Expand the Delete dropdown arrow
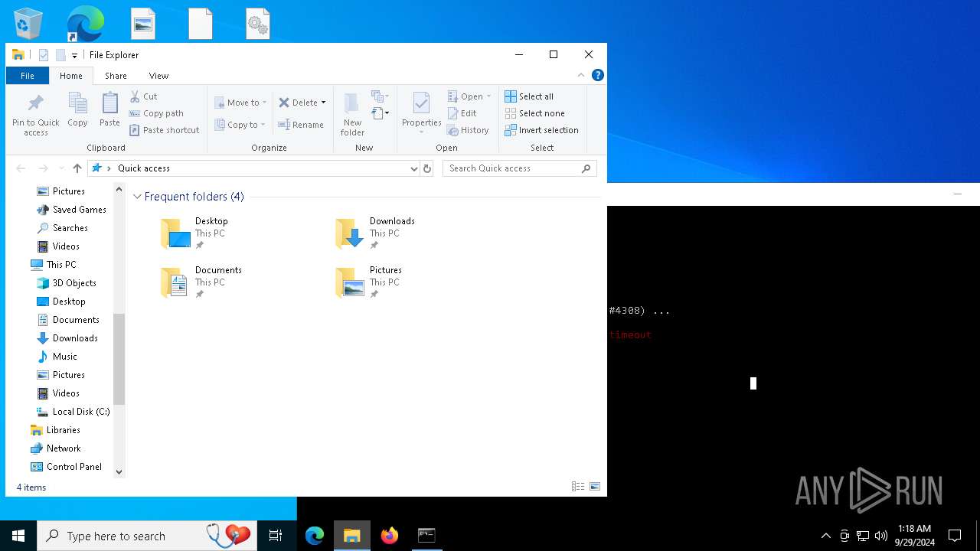 click(x=323, y=103)
